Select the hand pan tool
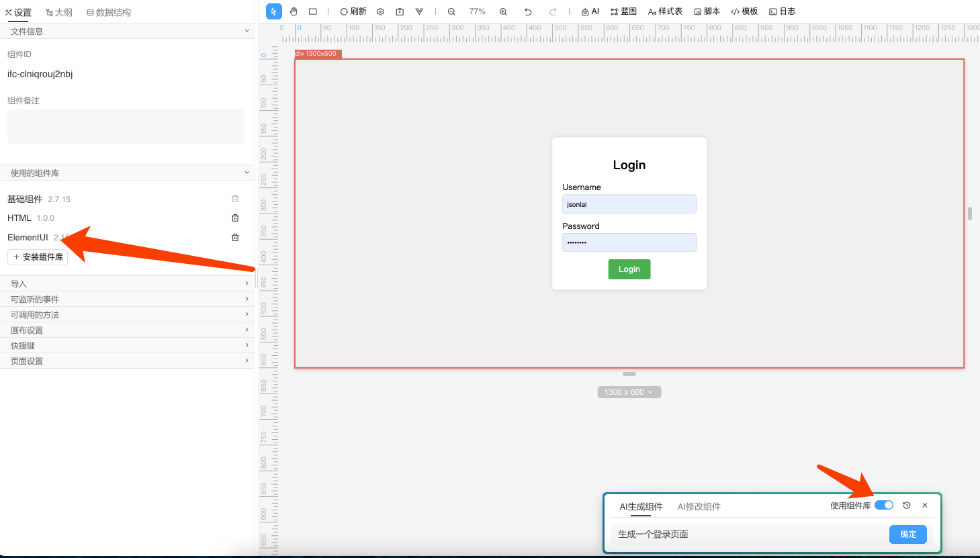This screenshot has width=980, height=558. pyautogui.click(x=294, y=11)
